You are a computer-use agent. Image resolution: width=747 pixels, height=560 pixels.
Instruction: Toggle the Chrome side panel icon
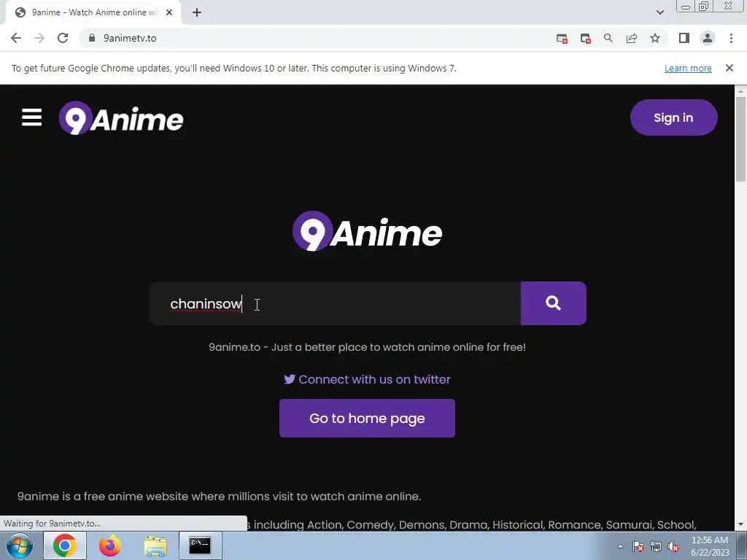tap(684, 38)
